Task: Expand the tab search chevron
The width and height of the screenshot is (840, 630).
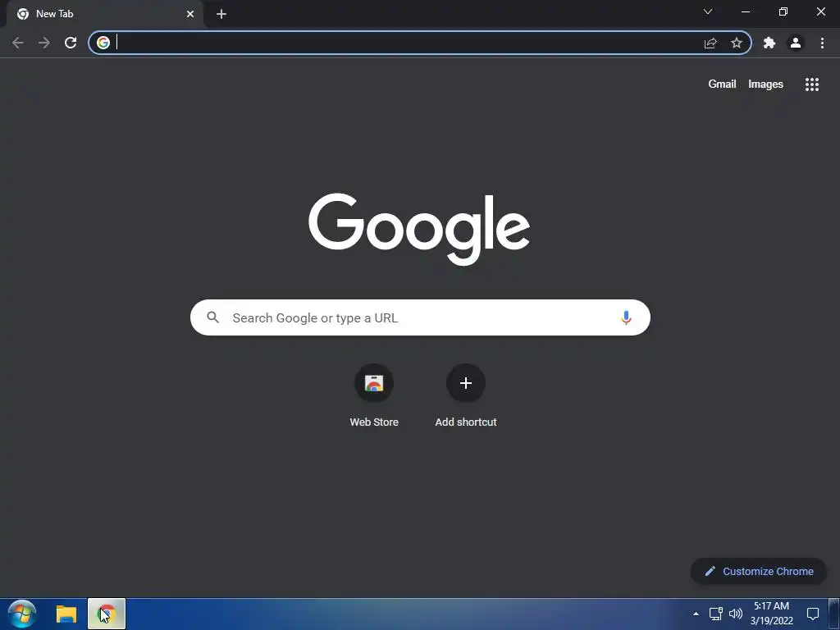Action: 708,11
